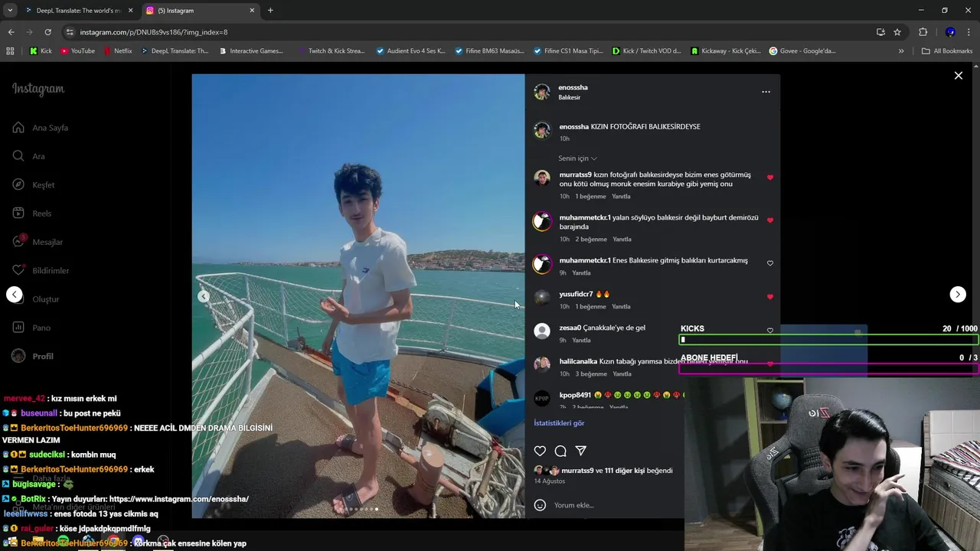Screen dimensions: 980x551
Task: Open the Ara search item
Action: (29, 156)
